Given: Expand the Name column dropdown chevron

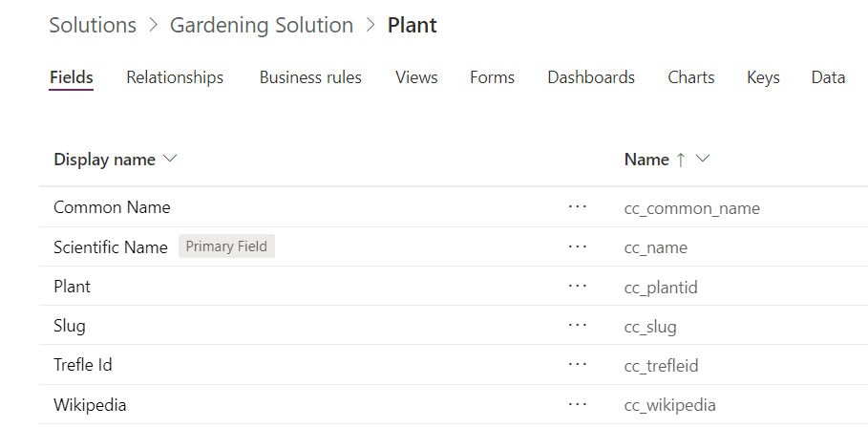Looking at the screenshot, I should tap(704, 159).
